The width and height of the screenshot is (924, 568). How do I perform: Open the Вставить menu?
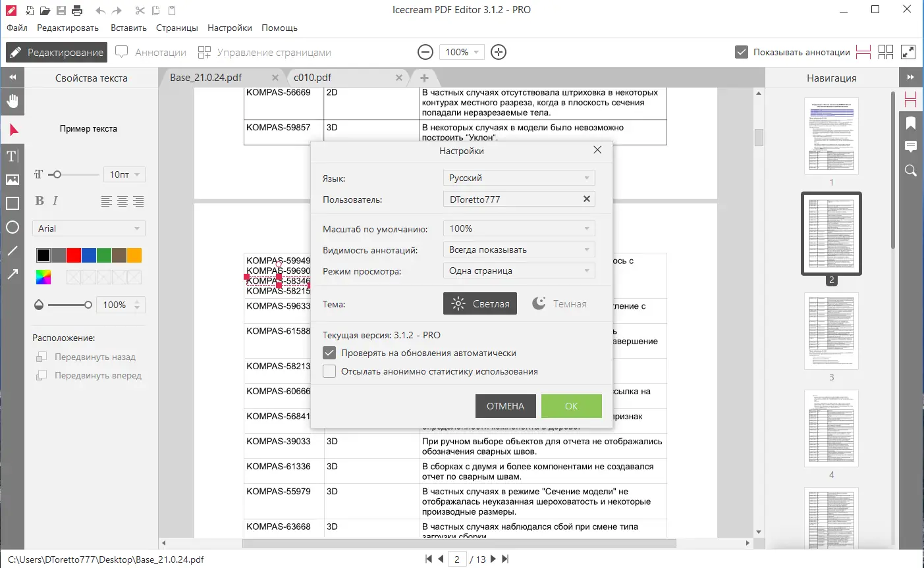[x=128, y=28]
